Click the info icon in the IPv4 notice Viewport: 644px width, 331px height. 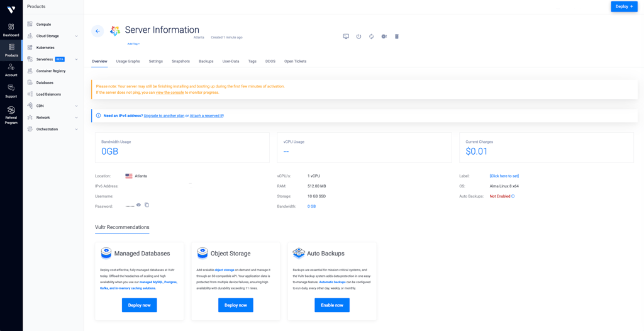click(x=98, y=116)
